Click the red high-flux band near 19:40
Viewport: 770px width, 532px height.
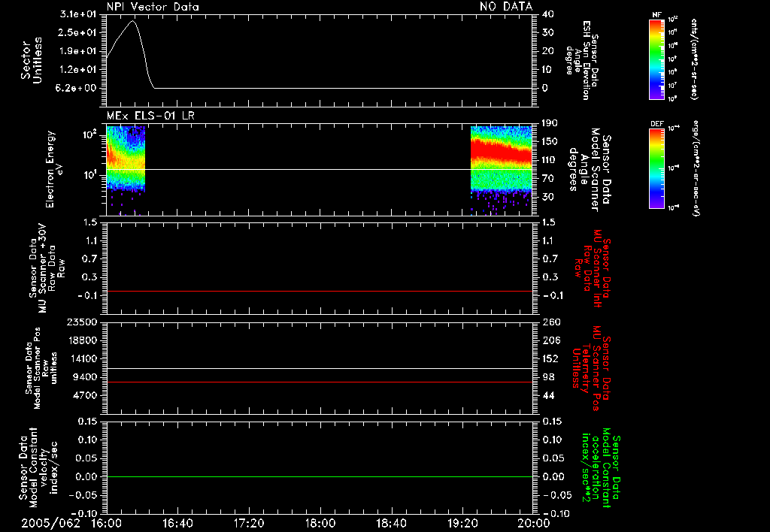tap(502, 152)
